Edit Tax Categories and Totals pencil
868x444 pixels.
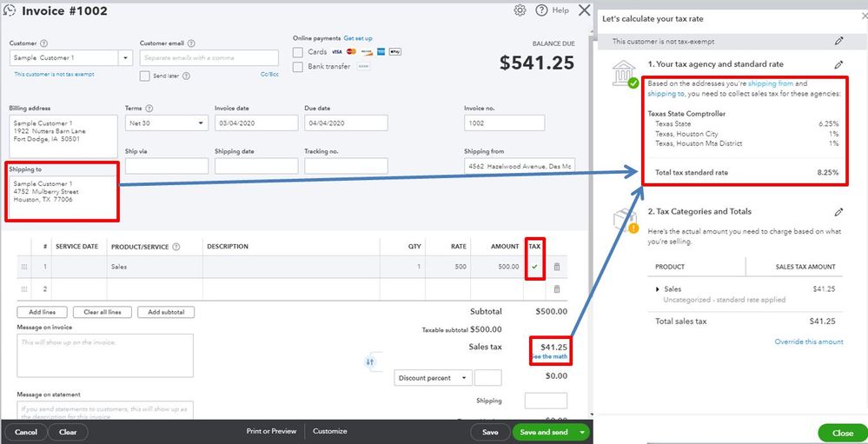(839, 212)
